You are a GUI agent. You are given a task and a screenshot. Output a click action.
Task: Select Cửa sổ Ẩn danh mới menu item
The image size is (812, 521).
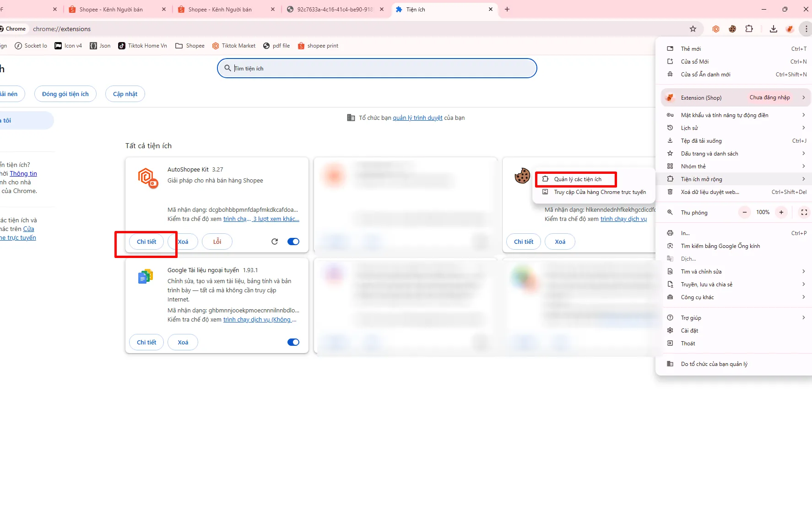coord(734,75)
